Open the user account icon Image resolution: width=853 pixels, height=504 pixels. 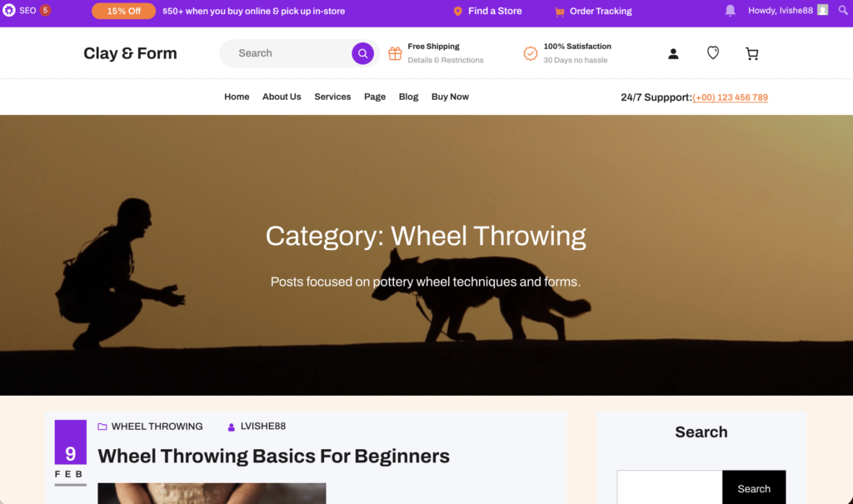pyautogui.click(x=673, y=53)
